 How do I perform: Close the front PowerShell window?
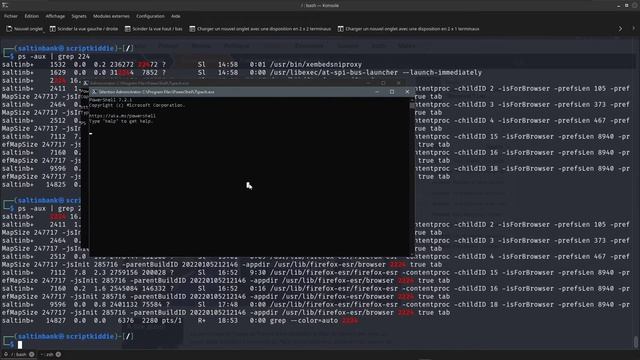click(407, 92)
